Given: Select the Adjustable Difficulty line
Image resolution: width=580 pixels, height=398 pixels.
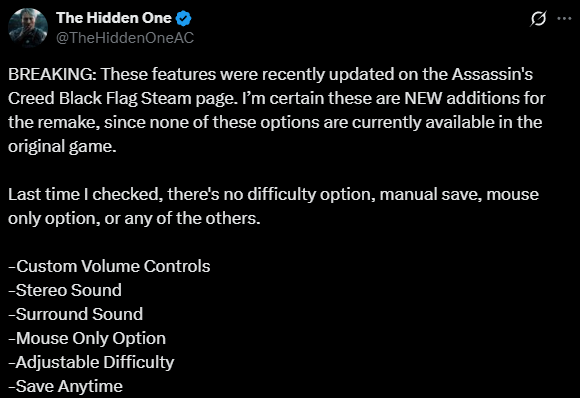Looking at the screenshot, I should pos(91,363).
